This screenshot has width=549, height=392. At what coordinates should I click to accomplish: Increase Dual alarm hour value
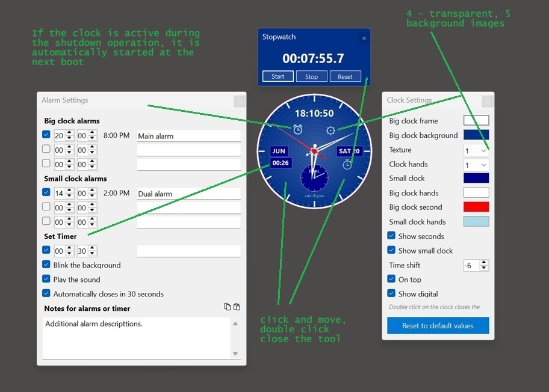coord(69,190)
